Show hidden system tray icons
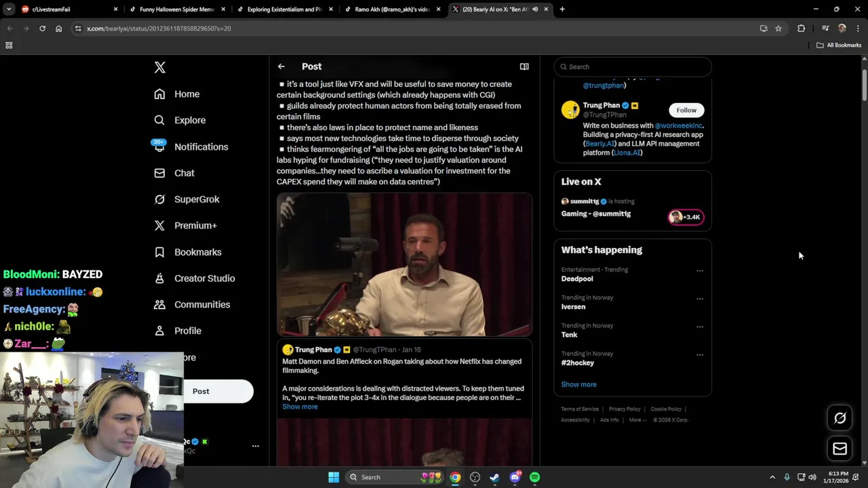Screen dimensions: 868x488 click(x=772, y=477)
